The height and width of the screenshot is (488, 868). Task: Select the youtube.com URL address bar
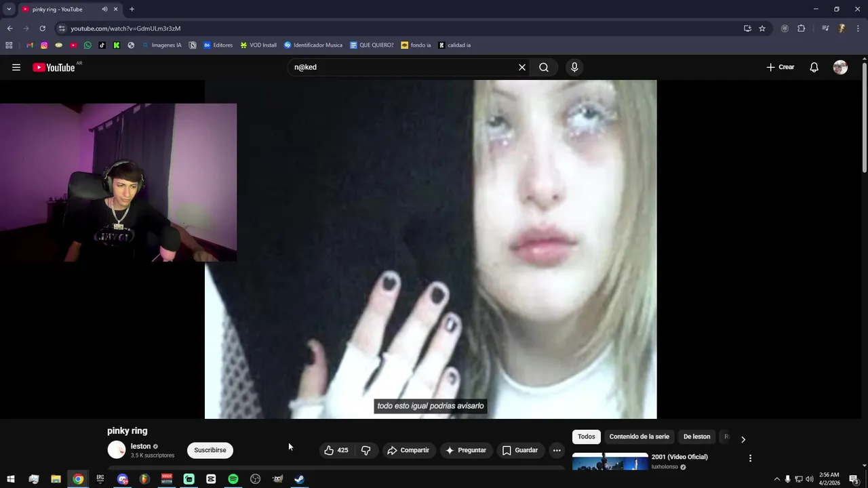[x=125, y=28]
